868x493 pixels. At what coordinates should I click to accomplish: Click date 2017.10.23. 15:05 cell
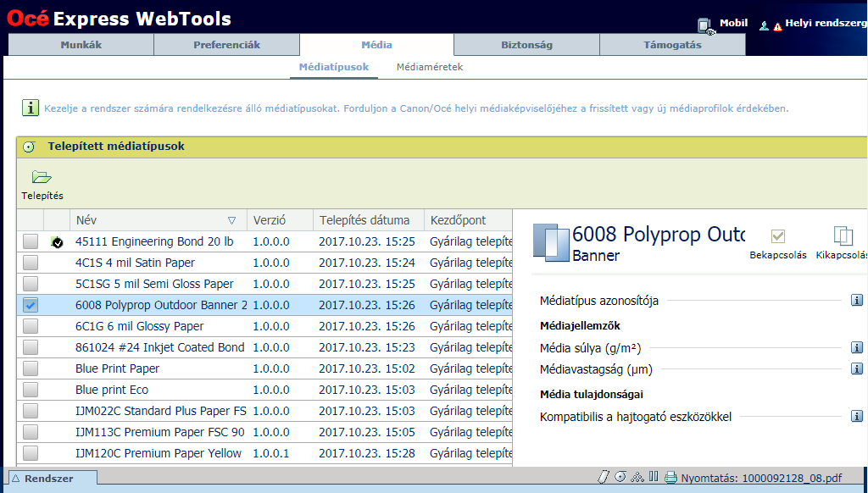(x=367, y=432)
